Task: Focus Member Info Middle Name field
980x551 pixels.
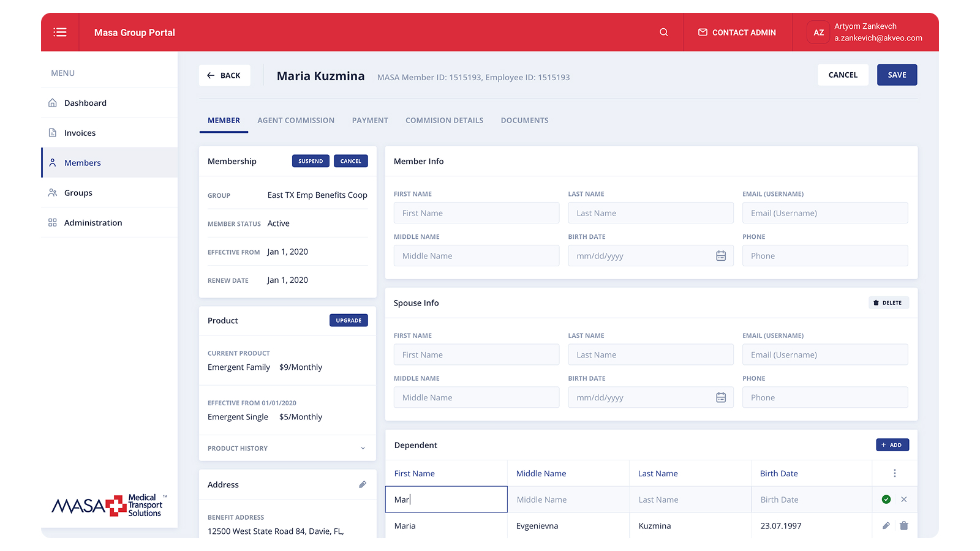Action: [477, 256]
